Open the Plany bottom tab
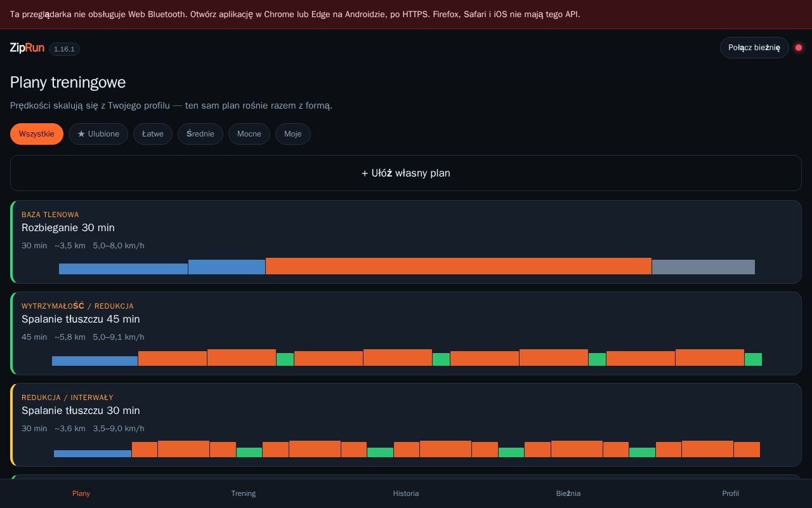 coord(81,493)
